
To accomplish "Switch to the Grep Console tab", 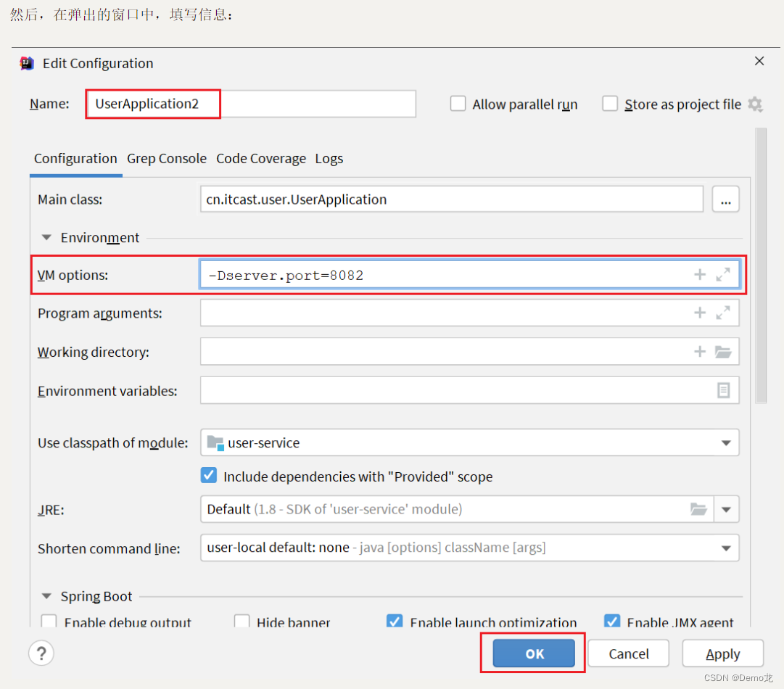I will pyautogui.click(x=167, y=159).
